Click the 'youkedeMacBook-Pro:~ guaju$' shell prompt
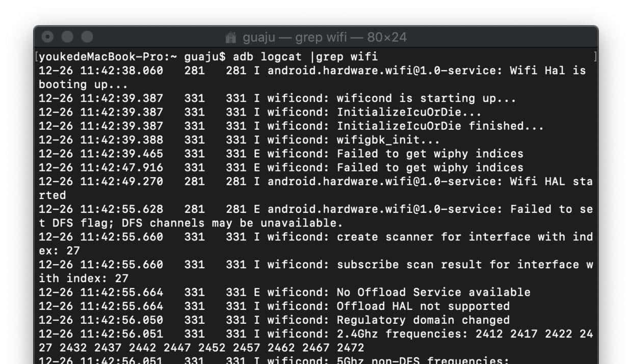This screenshot has height=364, width=632. (x=133, y=57)
